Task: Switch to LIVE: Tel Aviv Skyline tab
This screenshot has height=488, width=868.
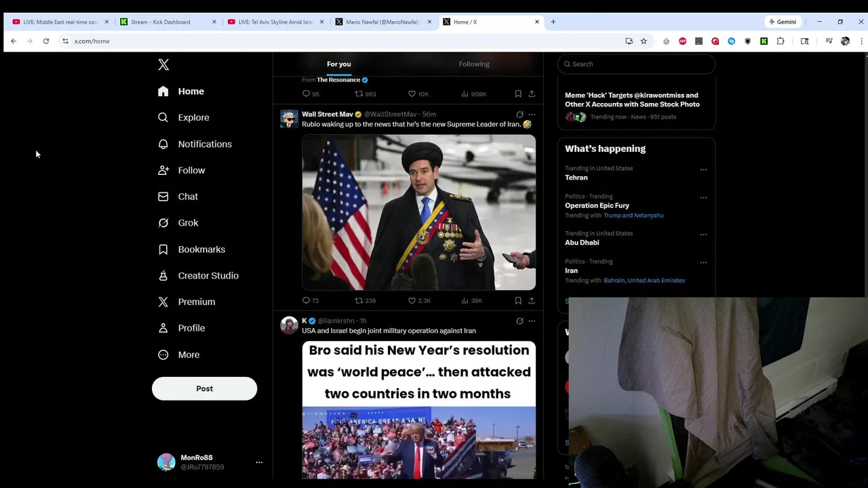Action: click(275, 22)
